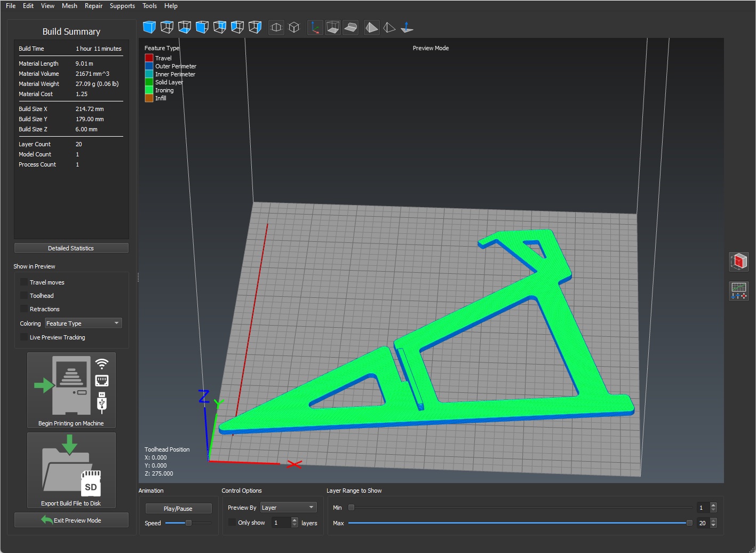The image size is (756, 553).
Task: Select the top view cube icon
Action: click(167, 27)
